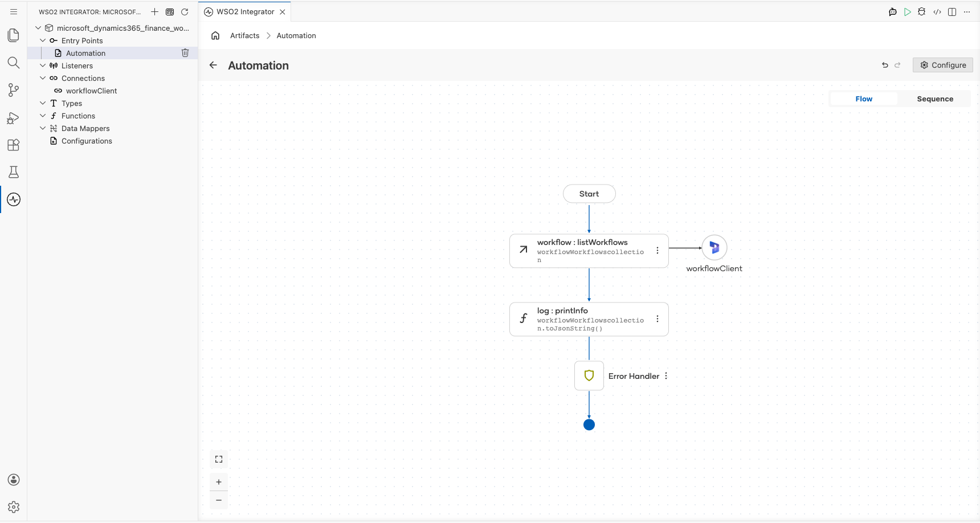The width and height of the screenshot is (980, 523).
Task: Open the Accounts icon in activity bar
Action: click(14, 480)
